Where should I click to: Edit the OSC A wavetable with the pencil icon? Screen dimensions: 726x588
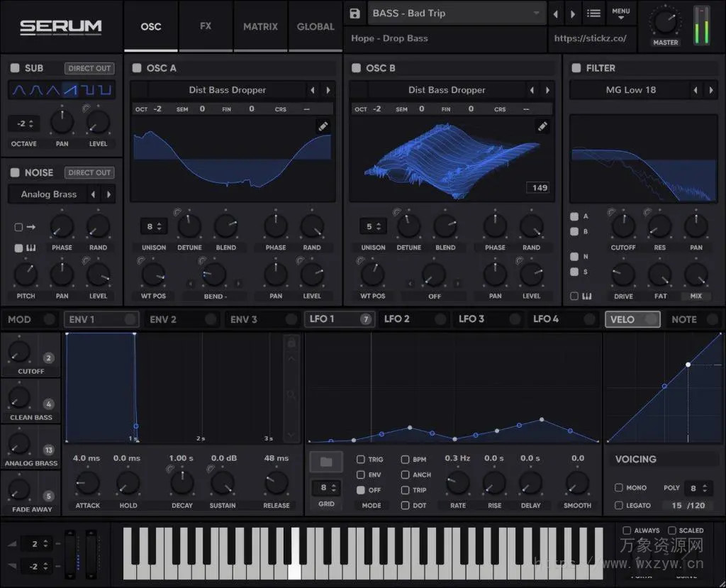[323, 126]
